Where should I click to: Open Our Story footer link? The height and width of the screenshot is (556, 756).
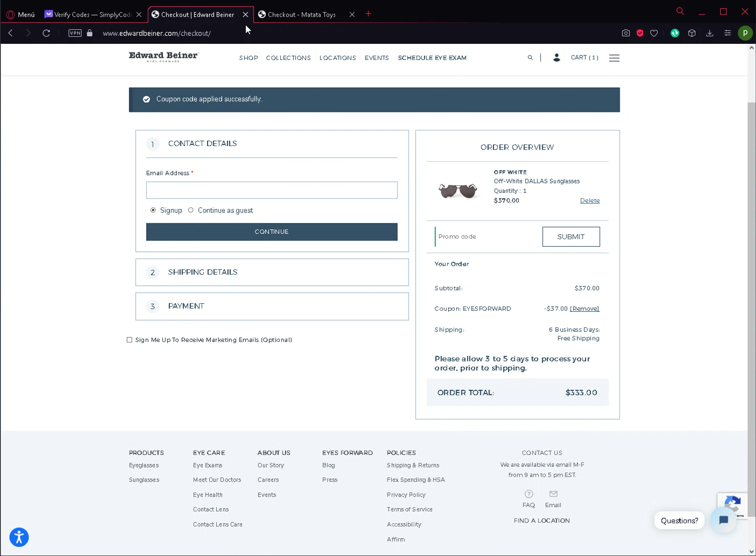click(x=271, y=465)
